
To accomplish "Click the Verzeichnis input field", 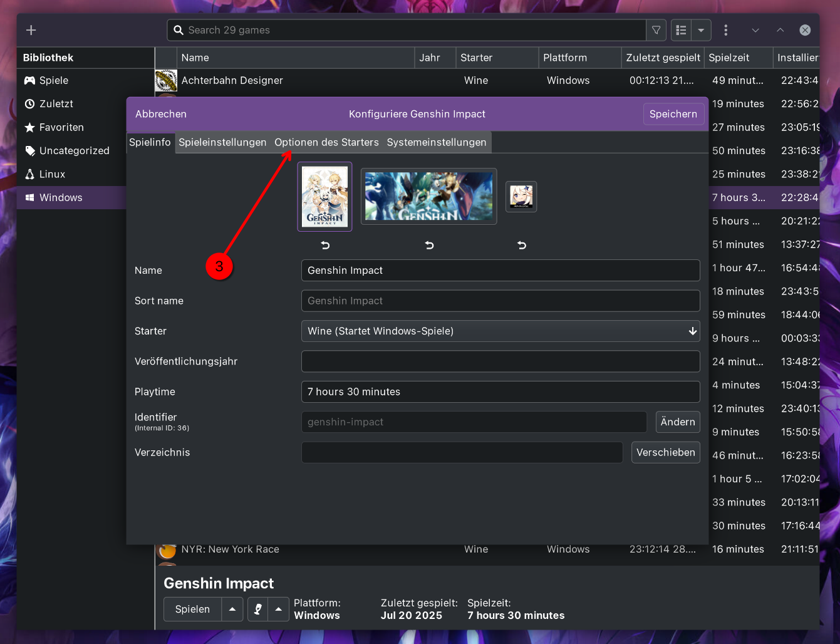I will click(x=462, y=452).
